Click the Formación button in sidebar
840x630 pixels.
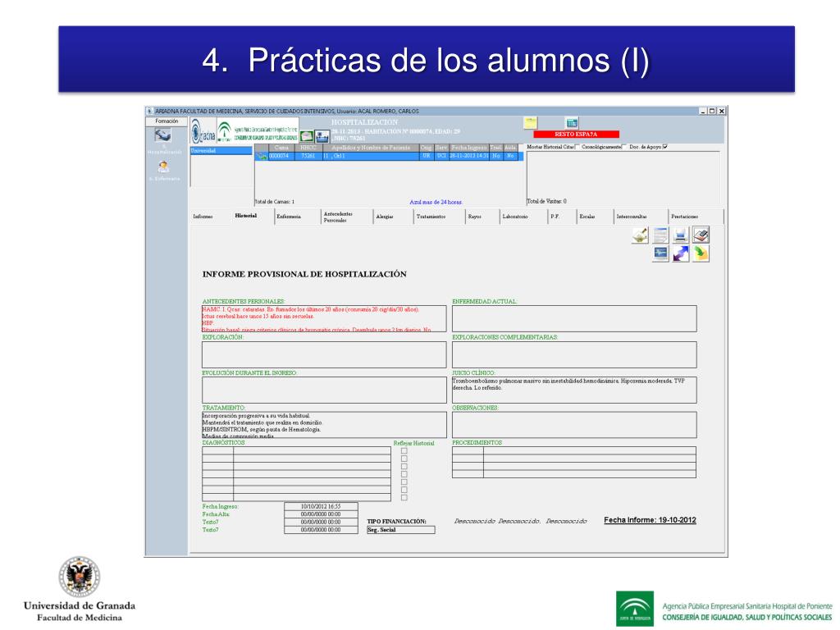click(x=167, y=121)
